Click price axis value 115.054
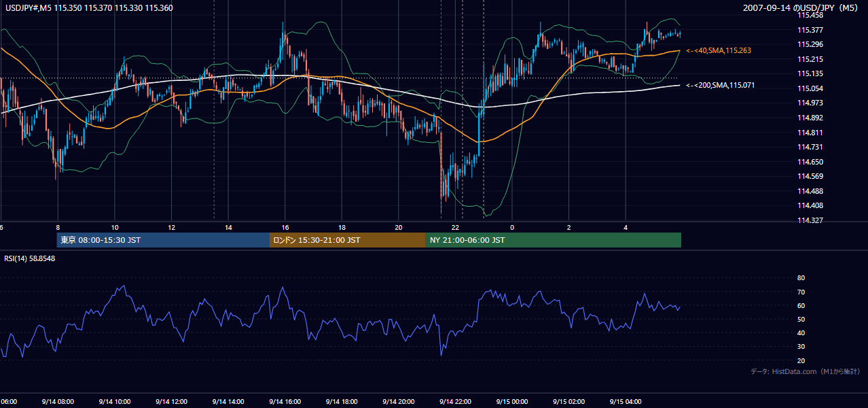This screenshot has width=868, height=408. (x=810, y=88)
